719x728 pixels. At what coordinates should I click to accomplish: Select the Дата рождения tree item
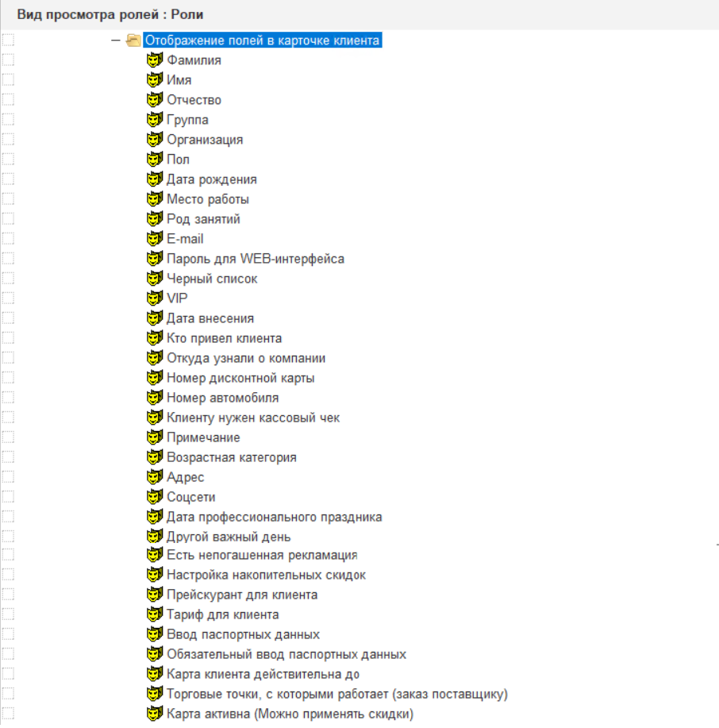coord(211,179)
